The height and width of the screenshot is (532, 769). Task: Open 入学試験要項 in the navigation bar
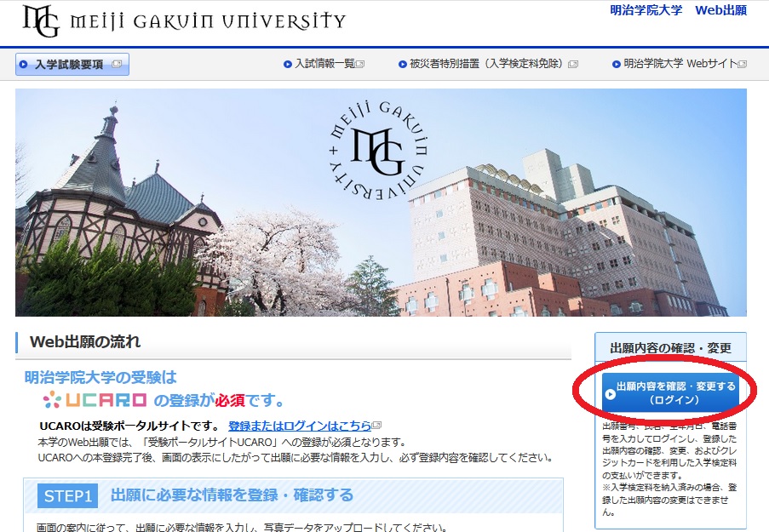click(72, 64)
